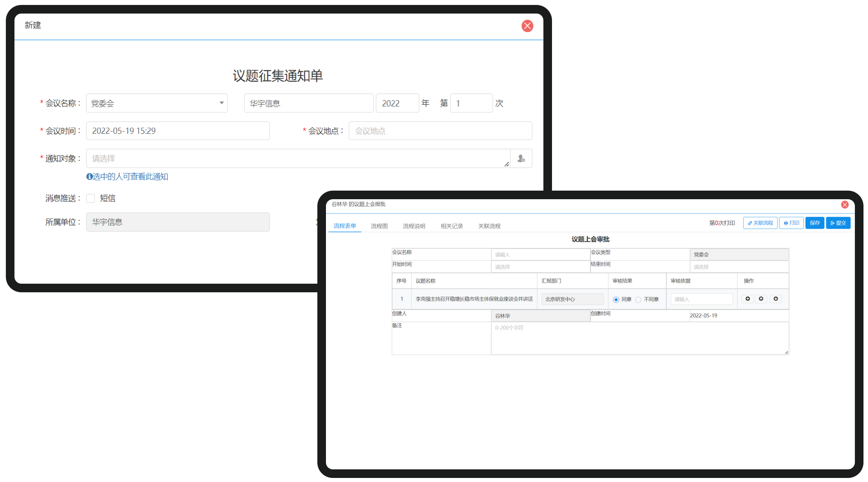Open the 会议时间 date-time picker
This screenshot has height=482, width=868.
tap(178, 131)
